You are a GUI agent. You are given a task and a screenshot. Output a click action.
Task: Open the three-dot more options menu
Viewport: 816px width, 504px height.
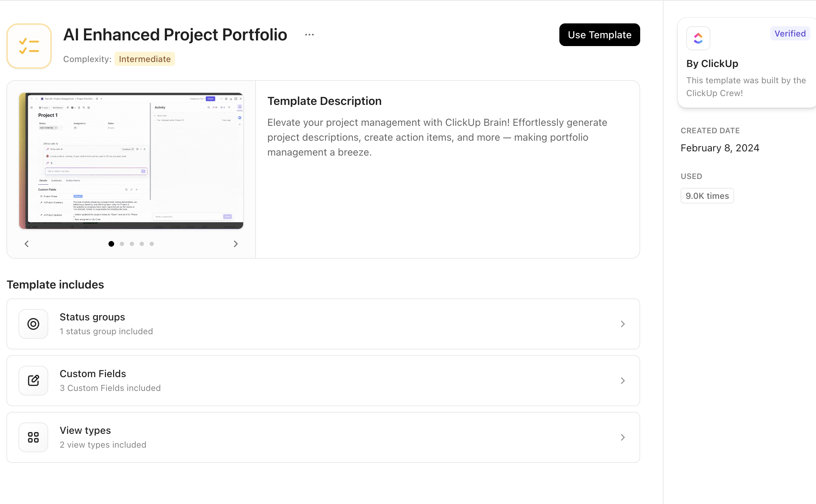(309, 35)
